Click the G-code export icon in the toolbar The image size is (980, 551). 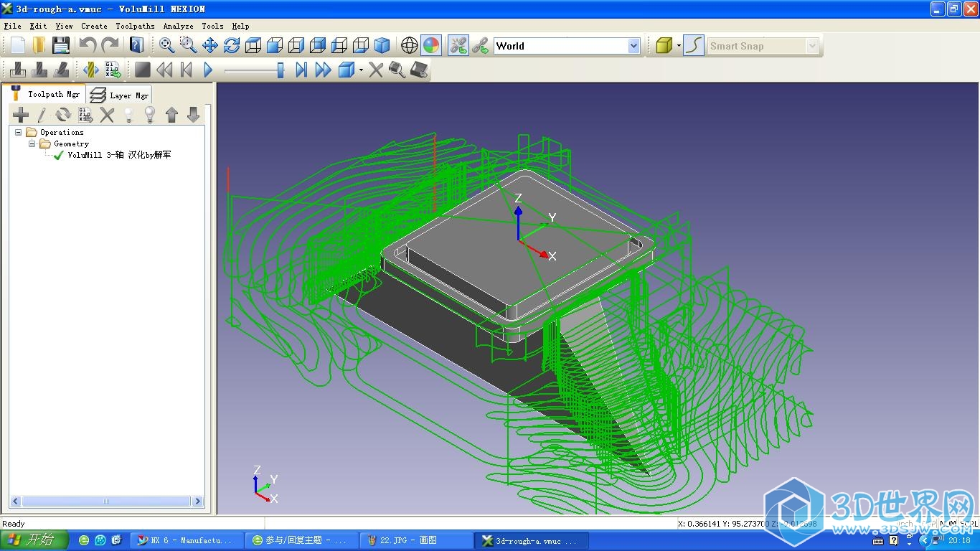112,70
